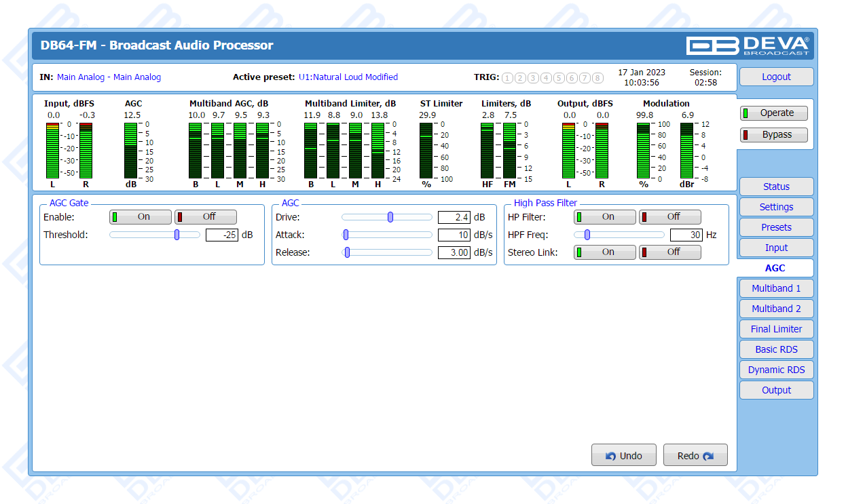The image size is (846, 504).
Task: Undo the last change
Action: (x=623, y=456)
